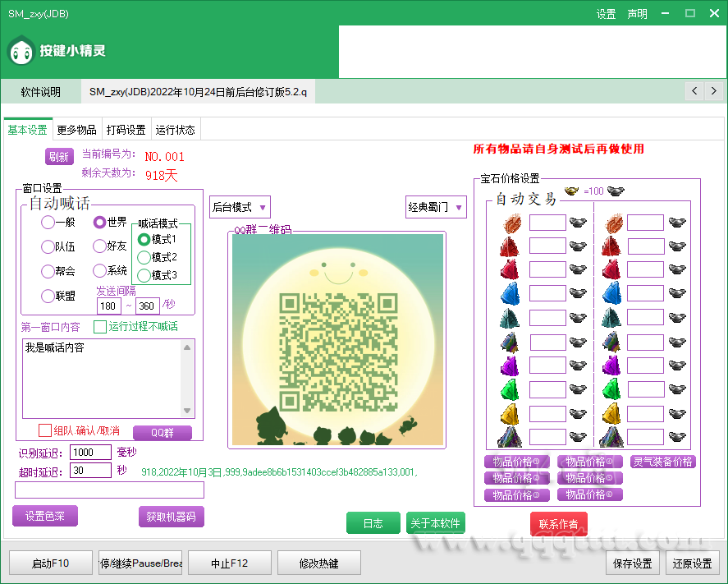Click the orange gem in right column
Screen dimensions: 728x584
[x=614, y=223]
